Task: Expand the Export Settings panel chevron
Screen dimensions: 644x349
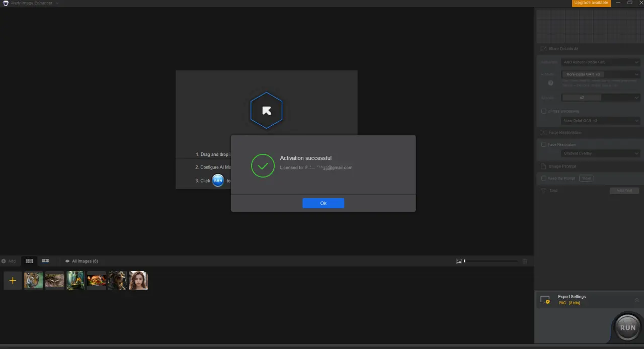Action: click(x=636, y=300)
